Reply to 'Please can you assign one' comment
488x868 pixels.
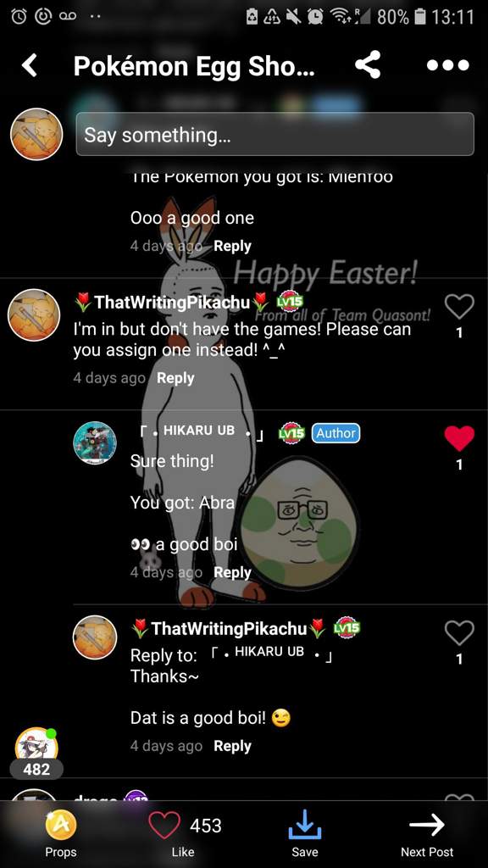pyautogui.click(x=175, y=378)
